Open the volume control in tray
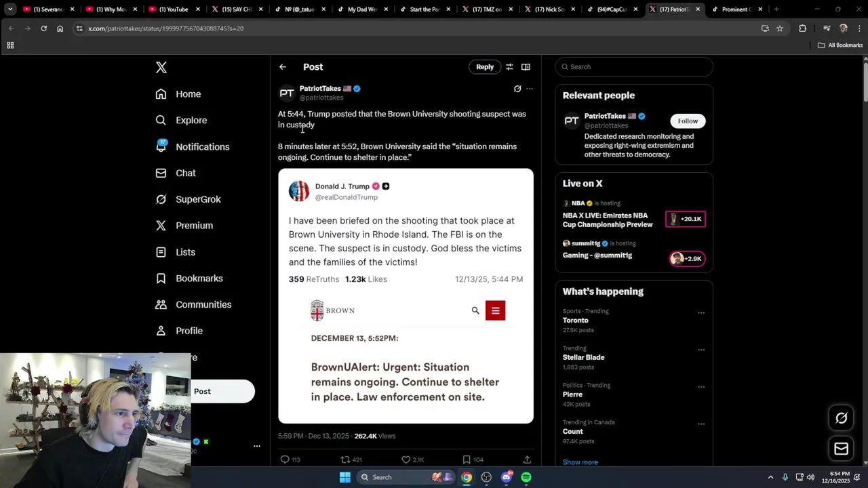The height and width of the screenshot is (488, 868). click(x=810, y=477)
